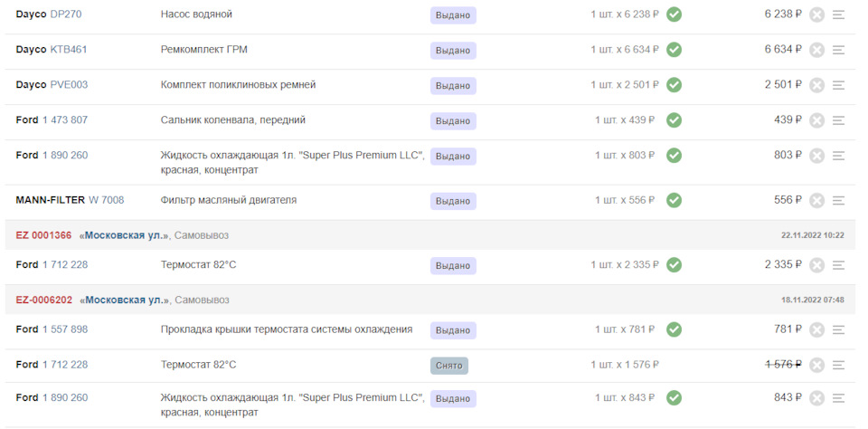Screen dimensions: 868x429
Task: Click Выдано badge for Насос водяной
Action: coord(453,15)
